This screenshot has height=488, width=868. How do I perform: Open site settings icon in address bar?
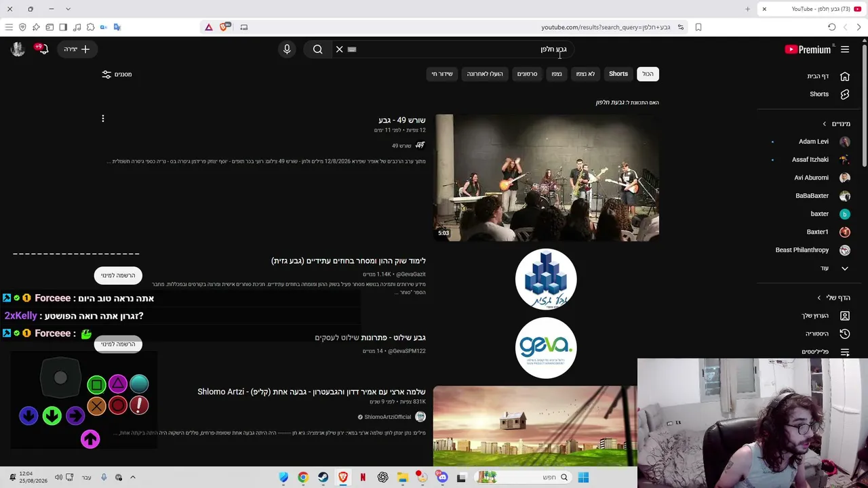pos(681,27)
